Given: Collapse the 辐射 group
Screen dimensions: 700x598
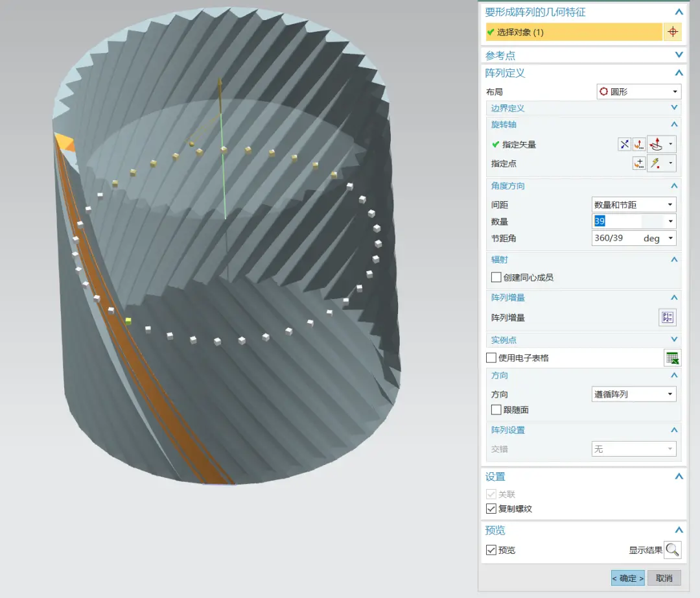Looking at the screenshot, I should coord(674,259).
